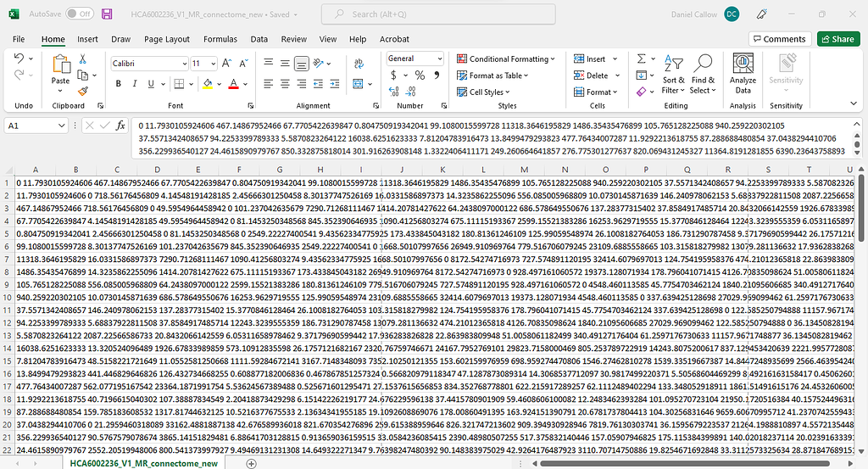The width and height of the screenshot is (868, 469).
Task: Click the Undo arrow icon
Action: tap(20, 59)
